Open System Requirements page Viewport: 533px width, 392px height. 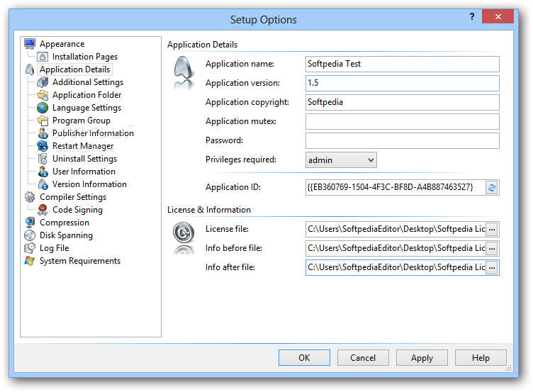click(x=80, y=260)
